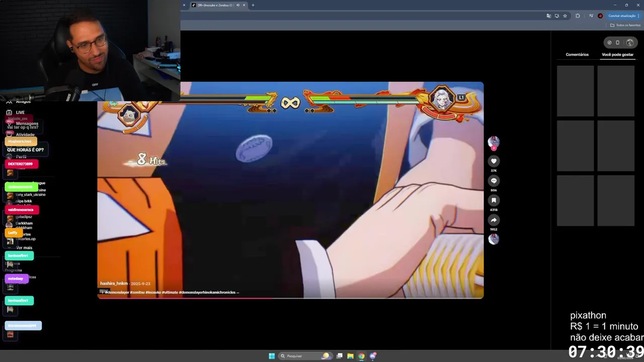Open Chrome translate page icon

(548, 16)
